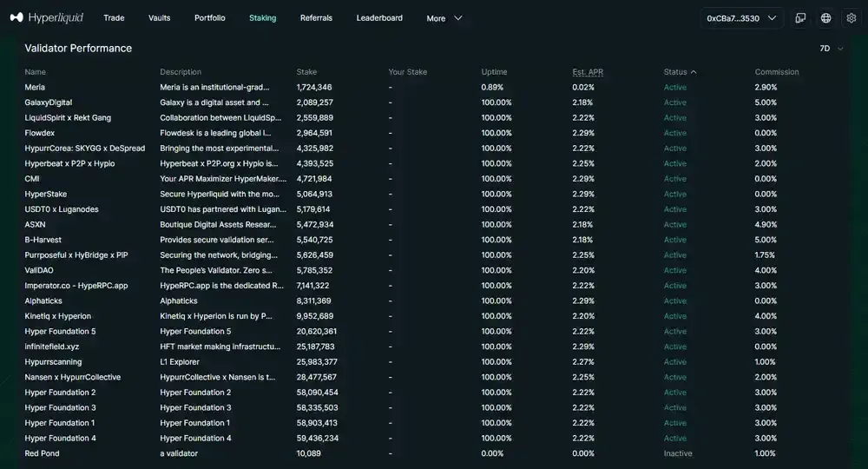The width and height of the screenshot is (868, 469).
Task: Select the infinitefield.xyz validator
Action: 52,347
